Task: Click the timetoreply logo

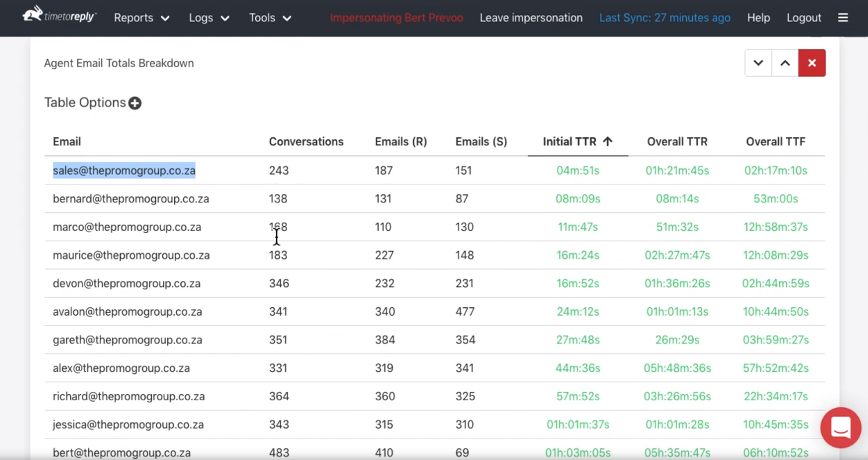Action: pos(60,15)
